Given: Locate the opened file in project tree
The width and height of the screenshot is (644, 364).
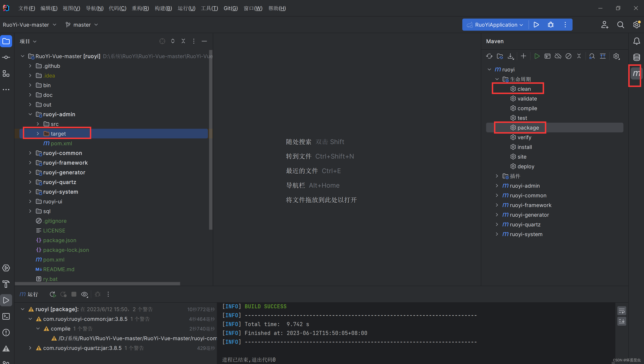Looking at the screenshot, I should (162, 41).
